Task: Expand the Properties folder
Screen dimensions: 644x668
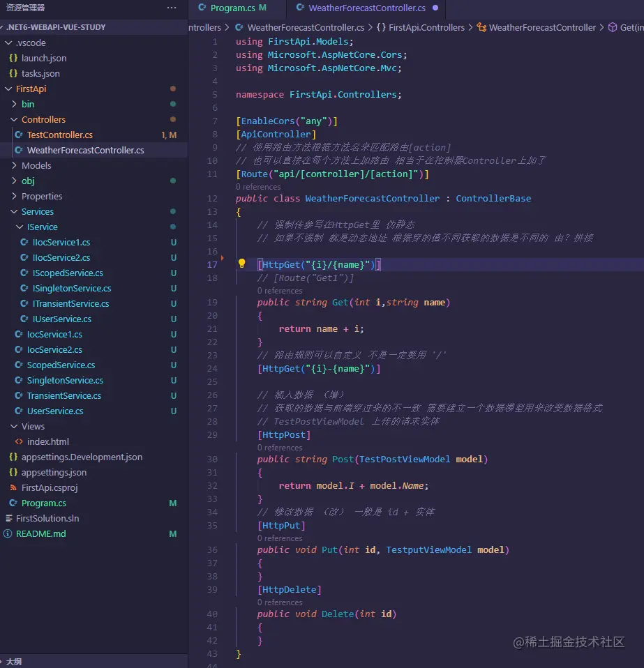Action: pyautogui.click(x=14, y=196)
